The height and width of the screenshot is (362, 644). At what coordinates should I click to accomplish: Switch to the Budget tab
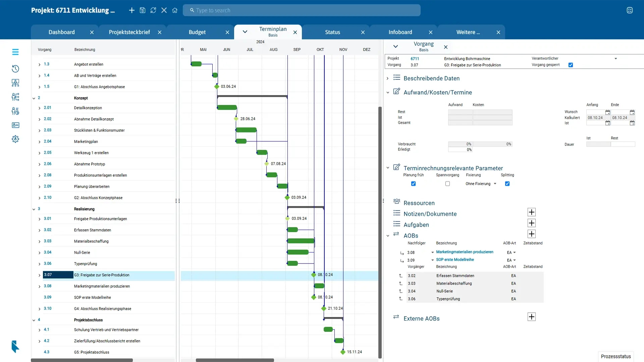(x=197, y=32)
